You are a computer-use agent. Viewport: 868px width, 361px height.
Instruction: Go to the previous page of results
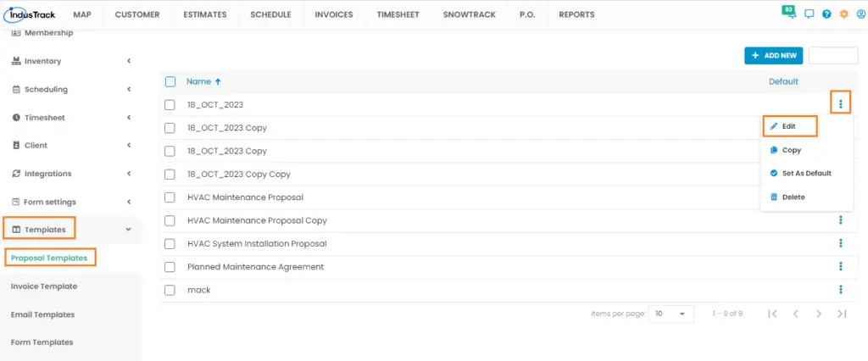[795, 314]
